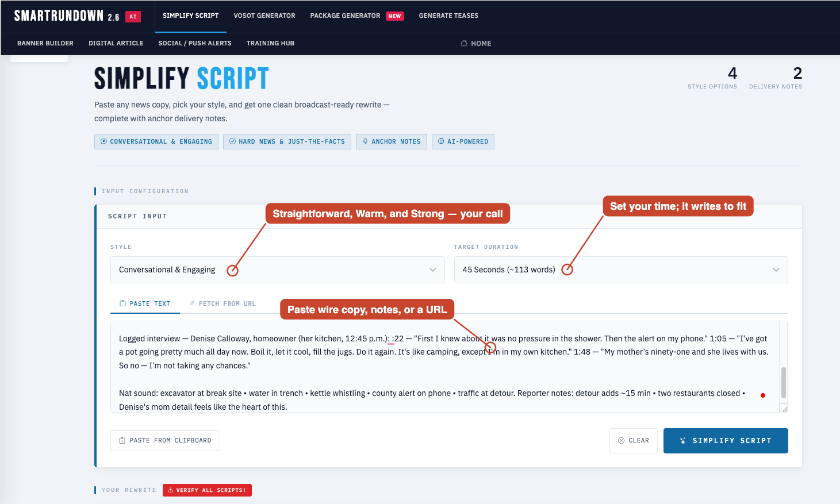Click the text area resize handle
The image size is (840, 504).
click(x=783, y=408)
